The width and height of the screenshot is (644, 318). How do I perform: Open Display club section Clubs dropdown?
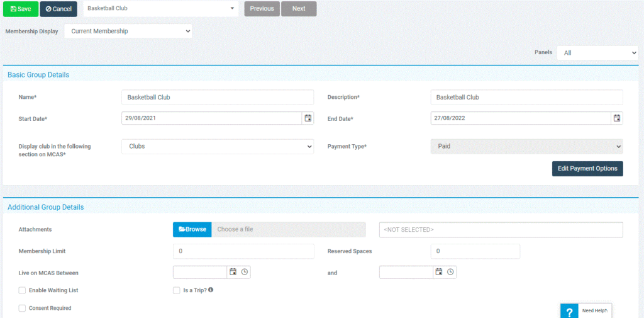coord(218,147)
